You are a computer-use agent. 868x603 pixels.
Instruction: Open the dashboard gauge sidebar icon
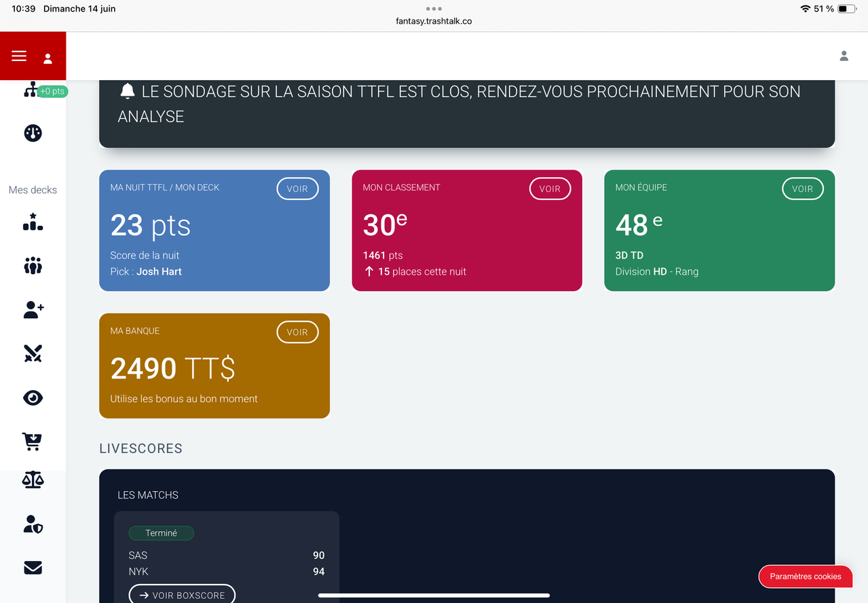[x=33, y=133]
